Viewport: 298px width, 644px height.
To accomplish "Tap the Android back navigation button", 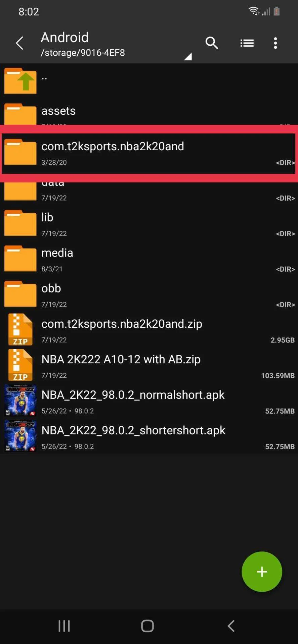I will [x=231, y=626].
